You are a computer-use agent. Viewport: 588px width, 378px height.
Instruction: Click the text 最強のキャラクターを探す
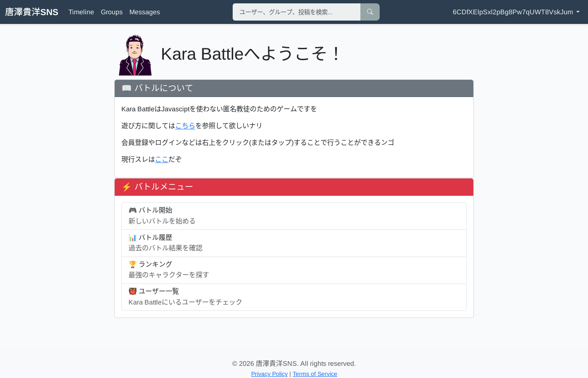click(169, 275)
